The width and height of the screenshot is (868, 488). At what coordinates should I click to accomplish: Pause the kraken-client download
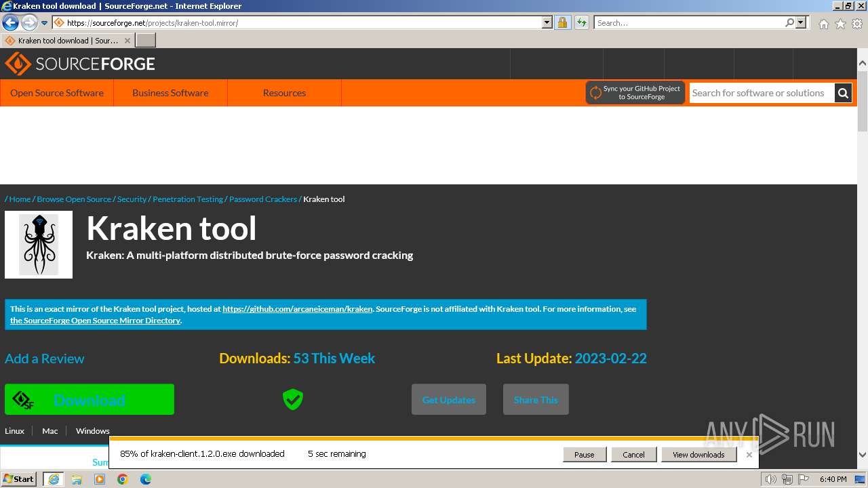(x=585, y=455)
